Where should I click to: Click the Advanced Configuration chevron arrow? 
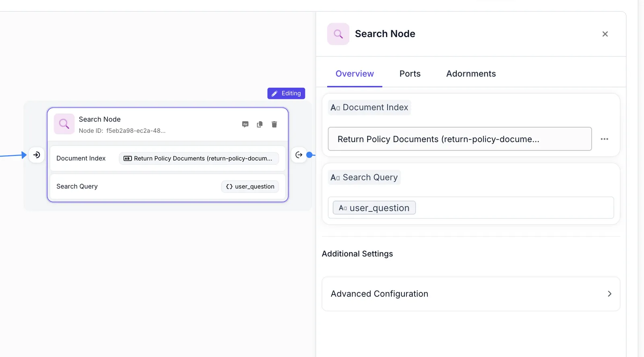(609, 294)
